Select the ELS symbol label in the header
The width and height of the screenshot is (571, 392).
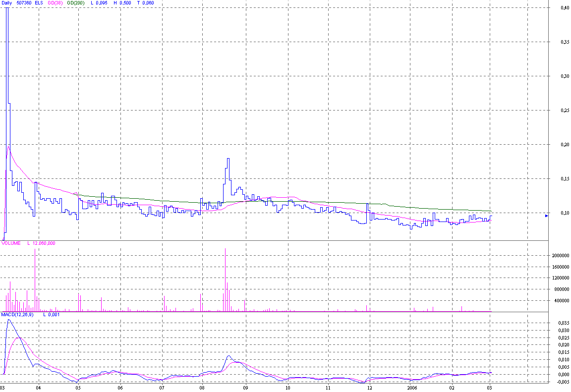click(38, 3)
